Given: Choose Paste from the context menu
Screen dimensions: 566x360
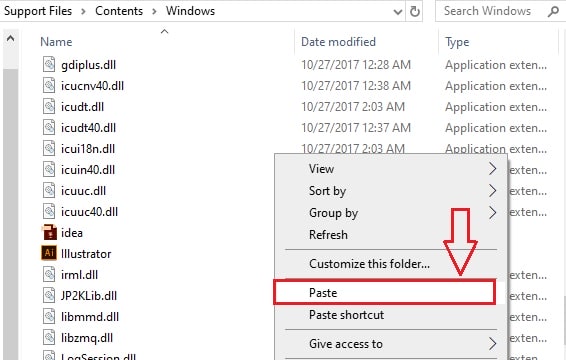Looking at the screenshot, I should (384, 292).
